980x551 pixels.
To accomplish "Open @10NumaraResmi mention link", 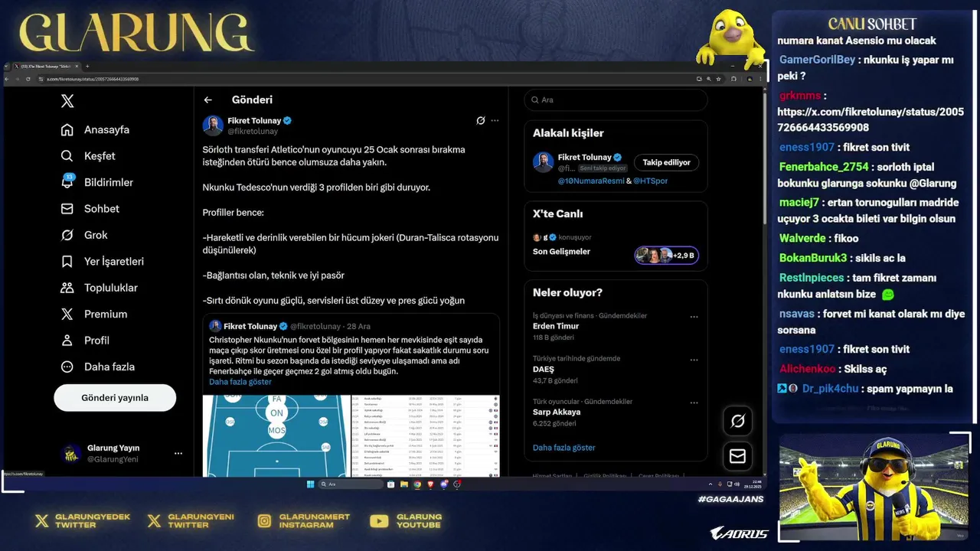I will (x=591, y=181).
